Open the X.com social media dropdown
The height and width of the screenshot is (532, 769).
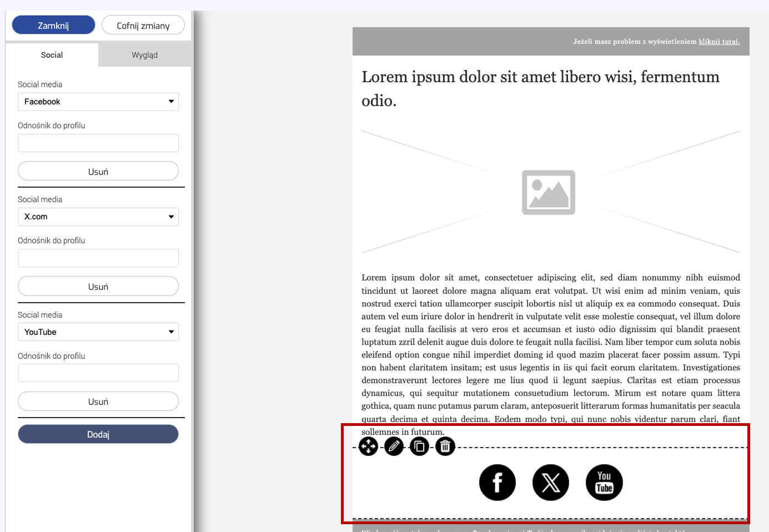point(98,217)
